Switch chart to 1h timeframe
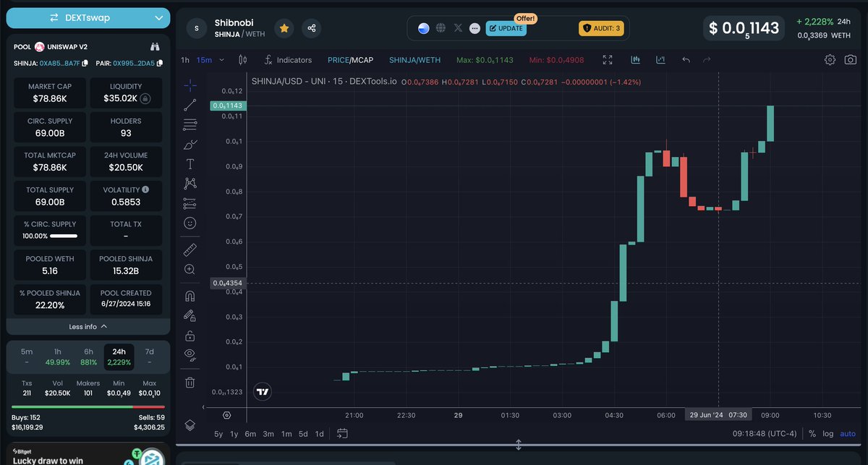The image size is (868, 465). point(185,60)
